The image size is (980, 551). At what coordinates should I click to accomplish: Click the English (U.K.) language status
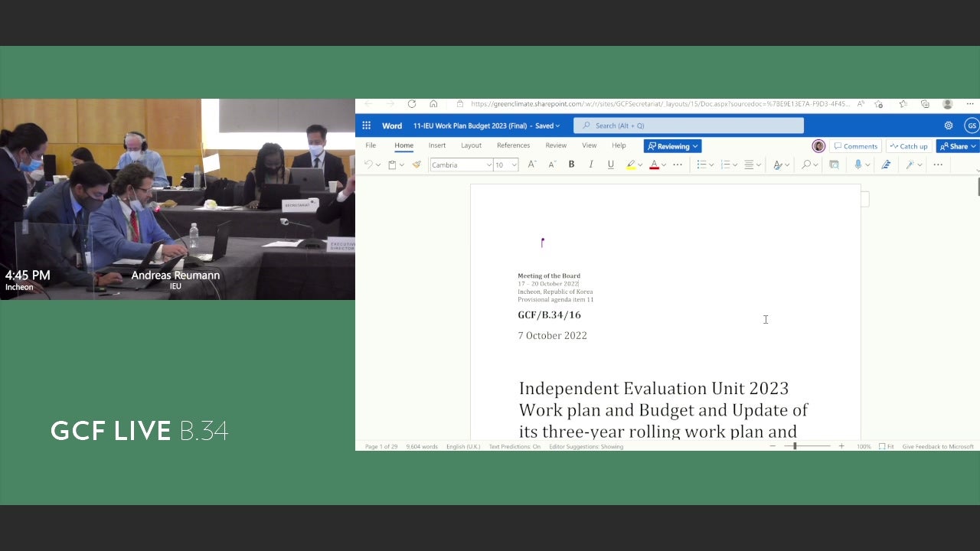pos(464,446)
